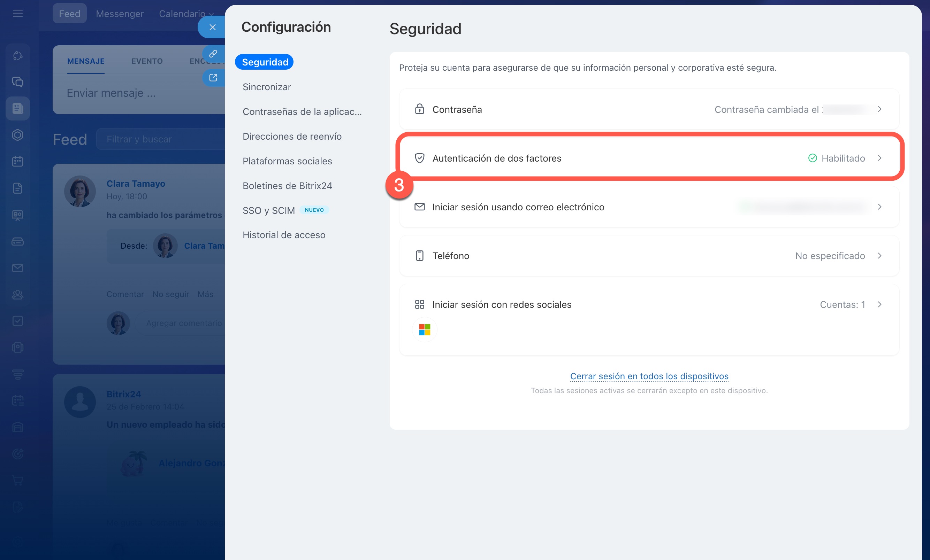Viewport: 930px width, 560px height.
Task: Close the Configuración slider panel
Action: click(213, 27)
